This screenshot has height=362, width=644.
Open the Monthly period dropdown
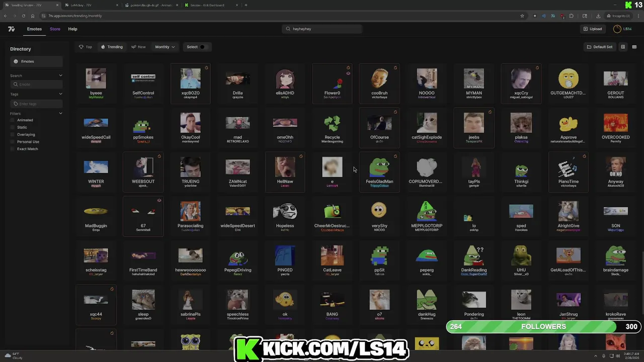(x=165, y=47)
